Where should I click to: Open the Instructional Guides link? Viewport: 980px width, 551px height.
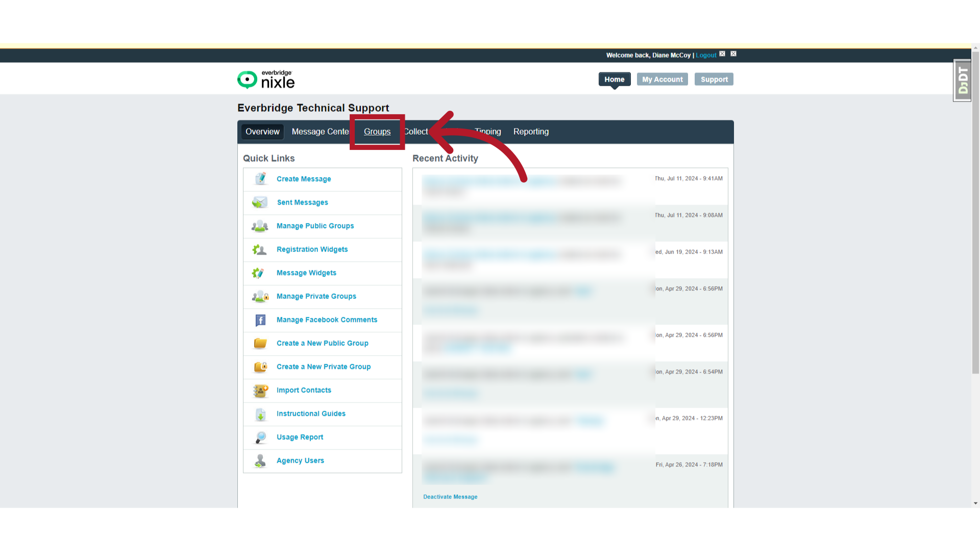[x=311, y=414]
